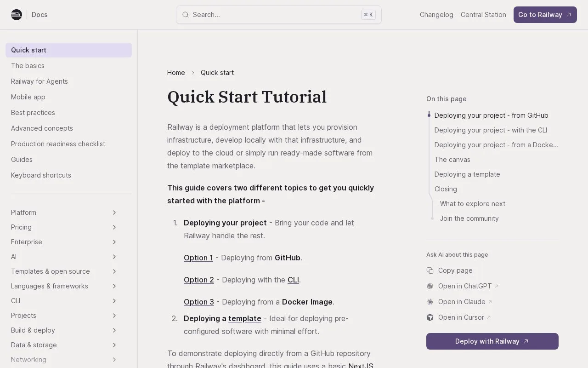Click the search magnifier icon
The width and height of the screenshot is (588, 368).
(x=186, y=15)
